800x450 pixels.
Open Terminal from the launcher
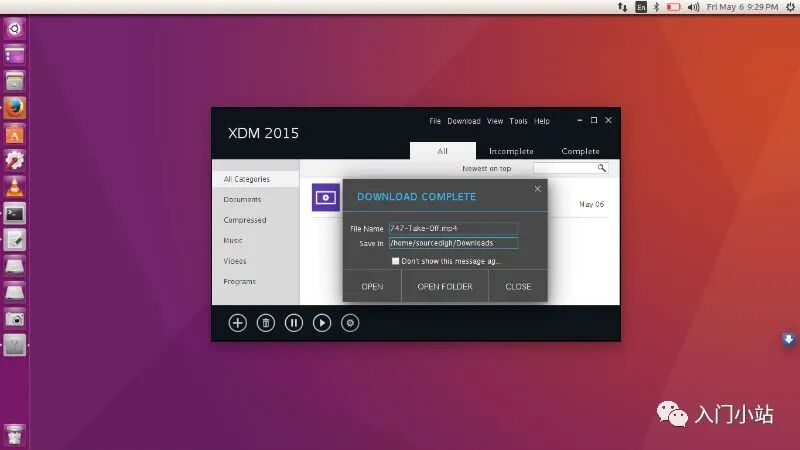[x=14, y=214]
